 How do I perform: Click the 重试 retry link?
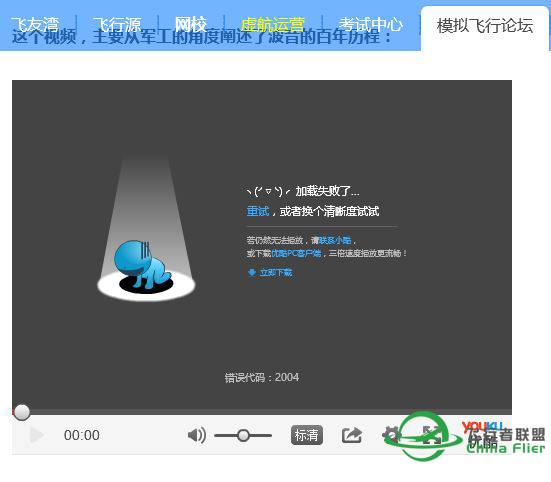(x=258, y=211)
